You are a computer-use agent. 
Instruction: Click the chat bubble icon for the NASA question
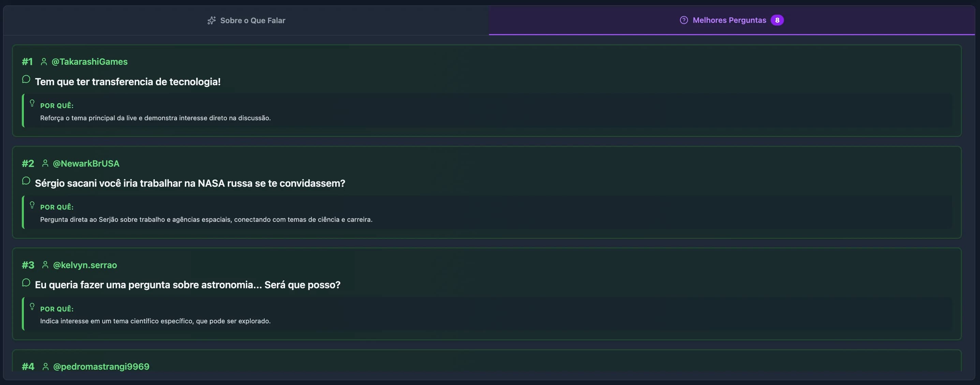pyautogui.click(x=26, y=181)
